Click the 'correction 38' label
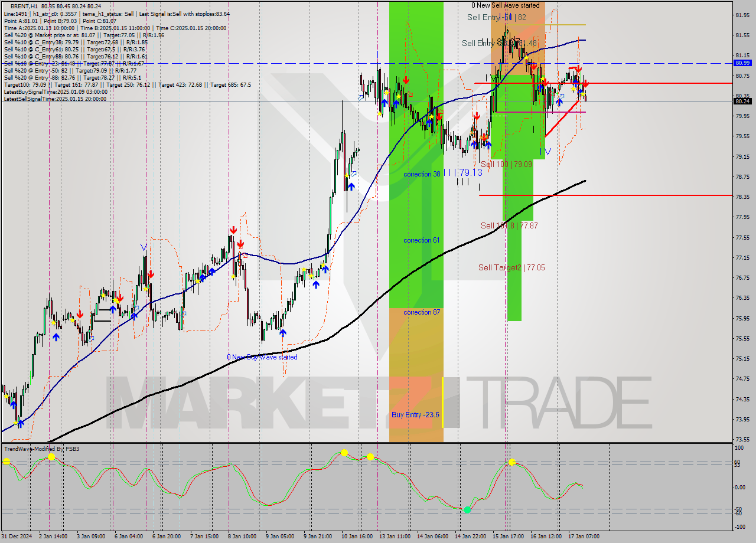The image size is (756, 543). pyautogui.click(x=422, y=174)
